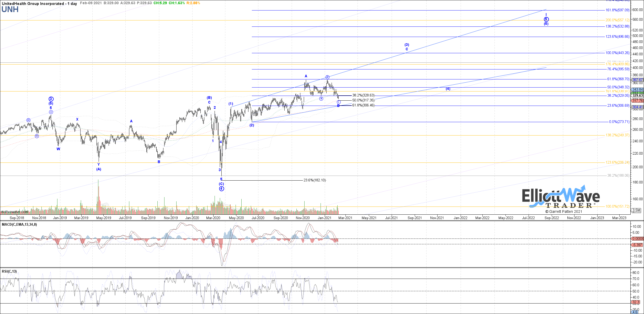The width and height of the screenshot is (644, 314).
Task: Click the red 317.76 price tag
Action: tap(637, 101)
